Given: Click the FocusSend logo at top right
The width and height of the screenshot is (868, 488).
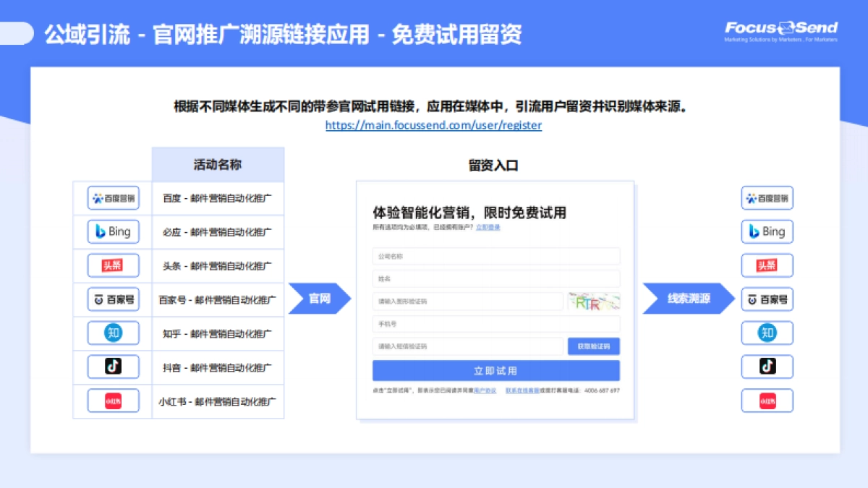Looking at the screenshot, I should click(780, 29).
